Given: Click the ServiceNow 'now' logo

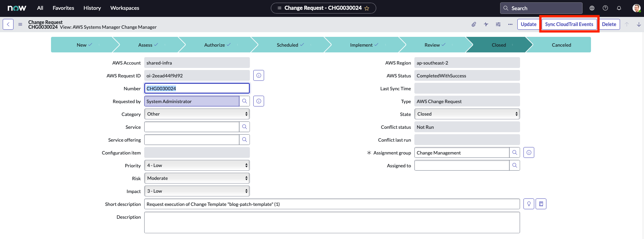Looking at the screenshot, I should click(x=17, y=8).
